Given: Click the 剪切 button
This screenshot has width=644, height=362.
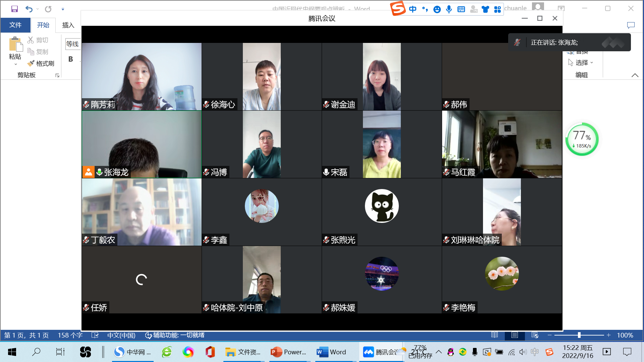Looking at the screenshot, I should point(38,40).
